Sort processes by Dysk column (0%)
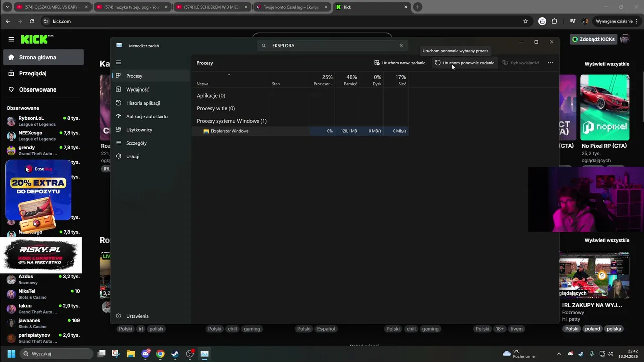The width and height of the screenshot is (644, 362). tap(371, 80)
